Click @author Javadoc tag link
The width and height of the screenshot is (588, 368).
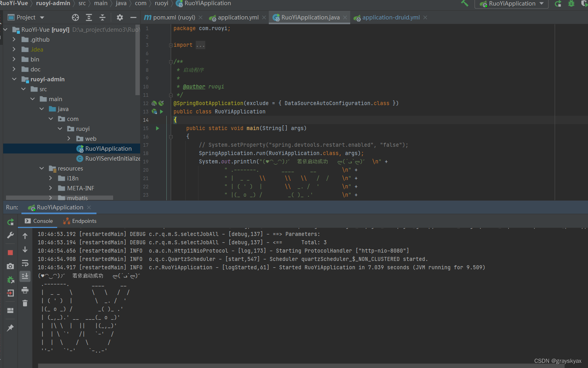pyautogui.click(x=194, y=87)
